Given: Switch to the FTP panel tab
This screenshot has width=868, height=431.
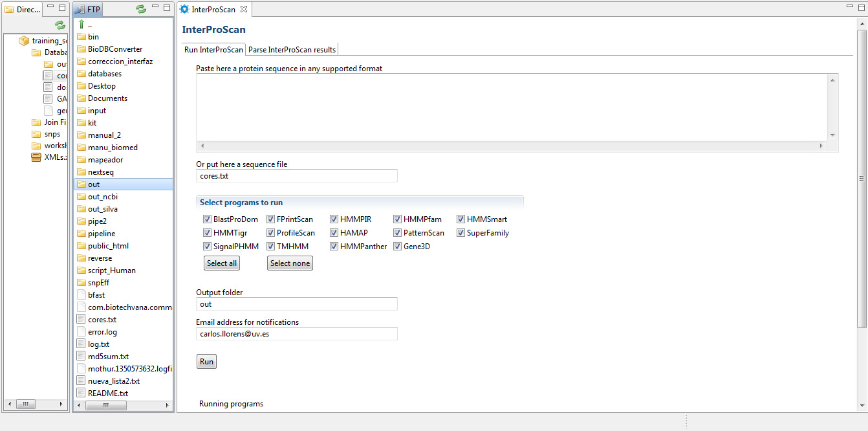Looking at the screenshot, I should click(x=88, y=10).
